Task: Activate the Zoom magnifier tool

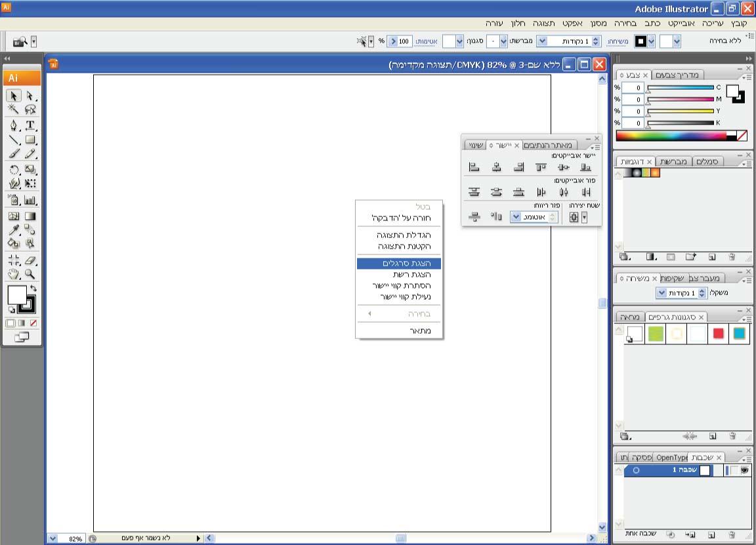Action: 30,274
